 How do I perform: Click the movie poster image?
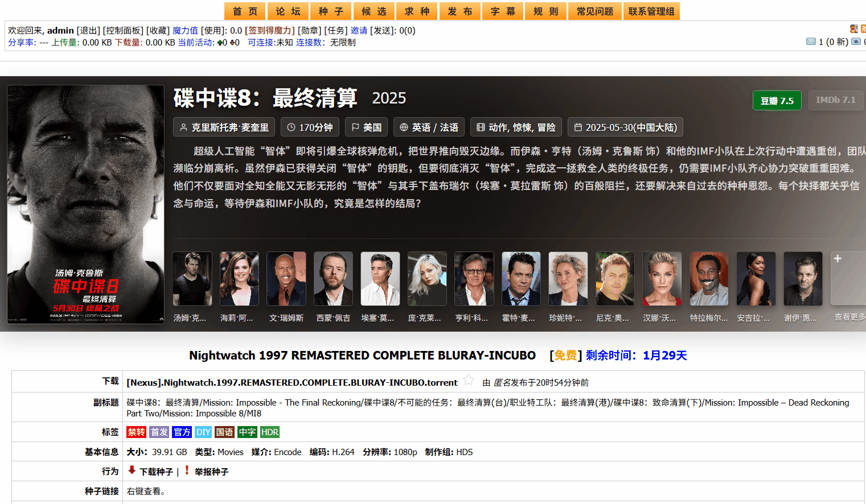click(85, 204)
